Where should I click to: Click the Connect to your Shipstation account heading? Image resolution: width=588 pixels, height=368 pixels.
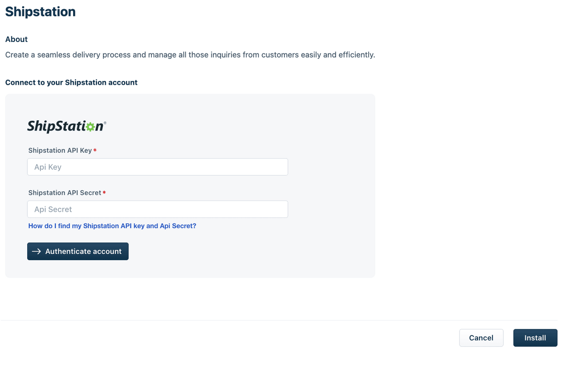pyautogui.click(x=71, y=82)
